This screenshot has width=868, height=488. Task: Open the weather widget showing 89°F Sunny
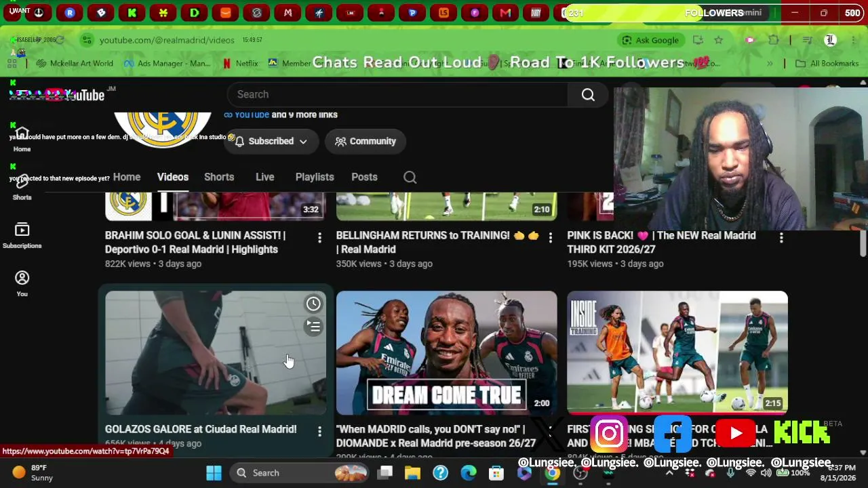pos(33,472)
